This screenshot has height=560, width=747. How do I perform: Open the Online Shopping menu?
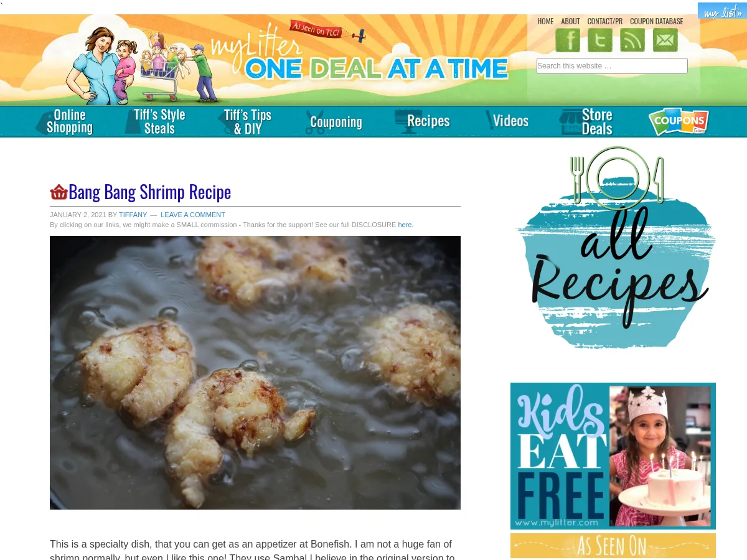click(x=64, y=121)
